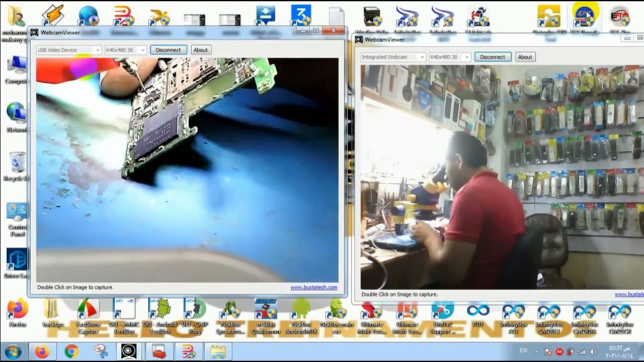Open the blue download arrow desktop icon

click(x=265, y=15)
